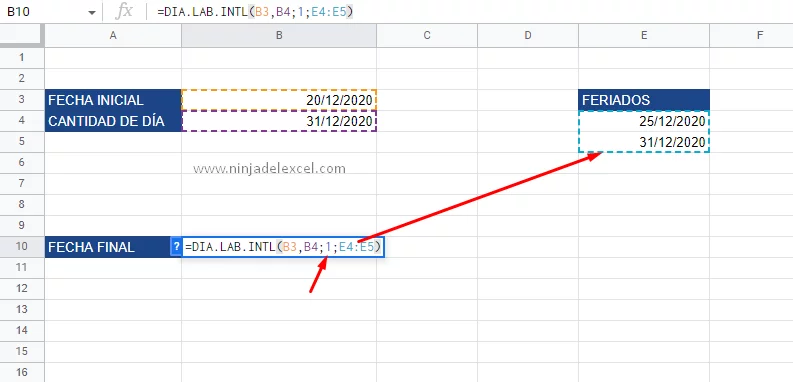Select row 15 header
793x382 pixels.
(x=22, y=352)
